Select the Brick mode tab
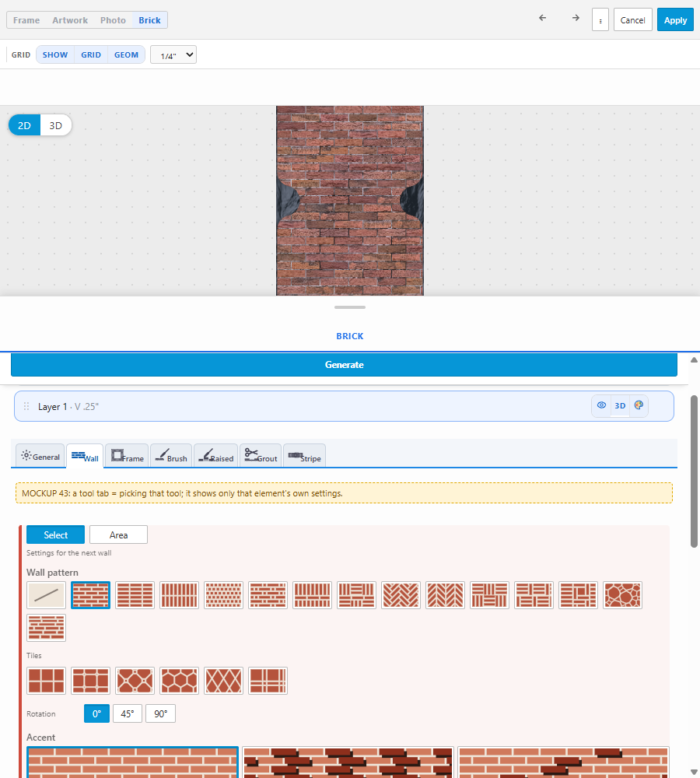This screenshot has height=778, width=700. 149,20
